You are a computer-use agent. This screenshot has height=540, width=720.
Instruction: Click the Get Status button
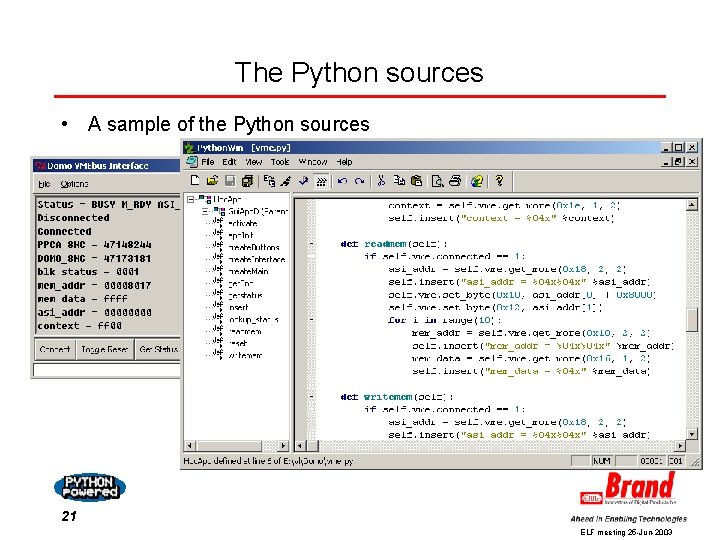pyautogui.click(x=158, y=349)
